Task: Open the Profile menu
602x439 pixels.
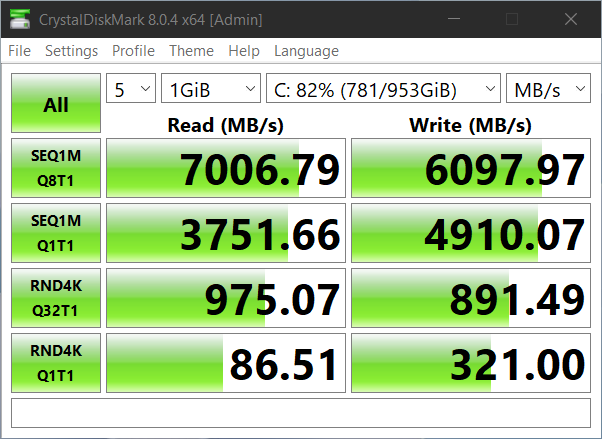Action: click(133, 51)
